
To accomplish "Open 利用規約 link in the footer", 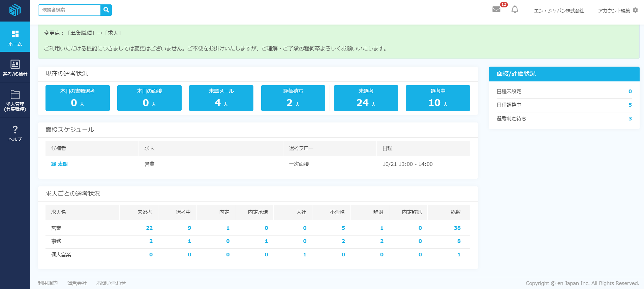I will [48, 283].
